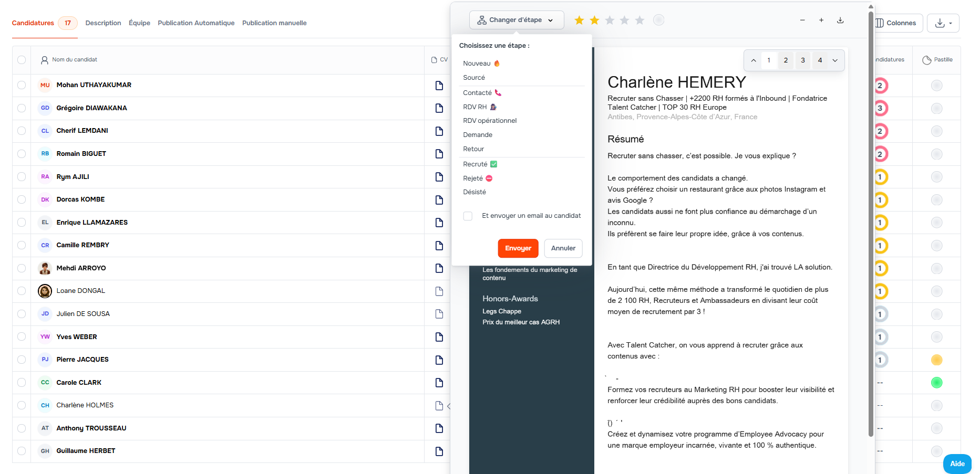
Task: Open Loane DONGAL's CV document icon
Action: 439,291
